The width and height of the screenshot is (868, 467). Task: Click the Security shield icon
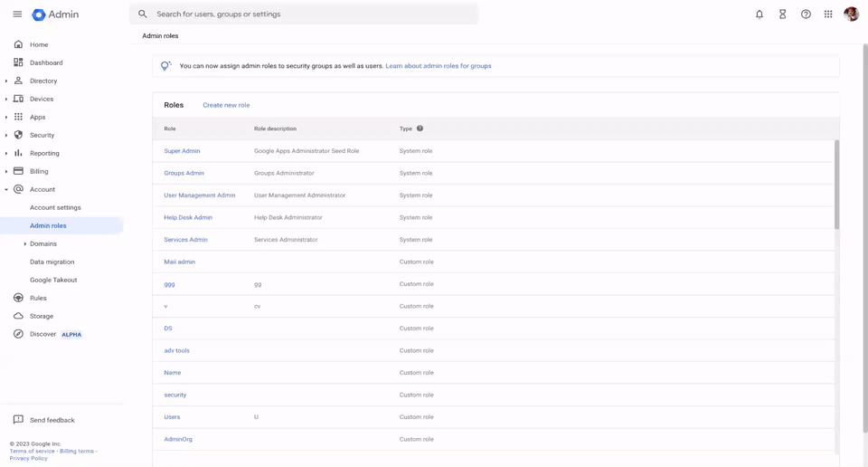click(x=18, y=135)
